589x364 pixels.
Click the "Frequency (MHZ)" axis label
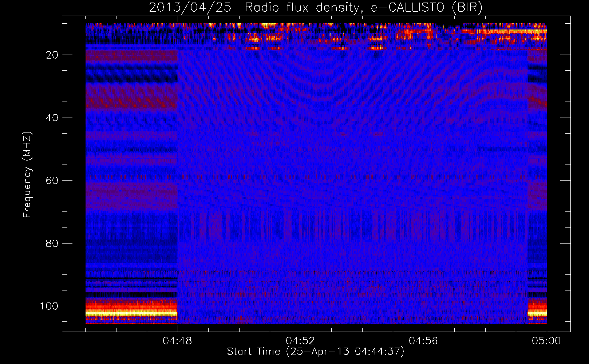click(27, 175)
